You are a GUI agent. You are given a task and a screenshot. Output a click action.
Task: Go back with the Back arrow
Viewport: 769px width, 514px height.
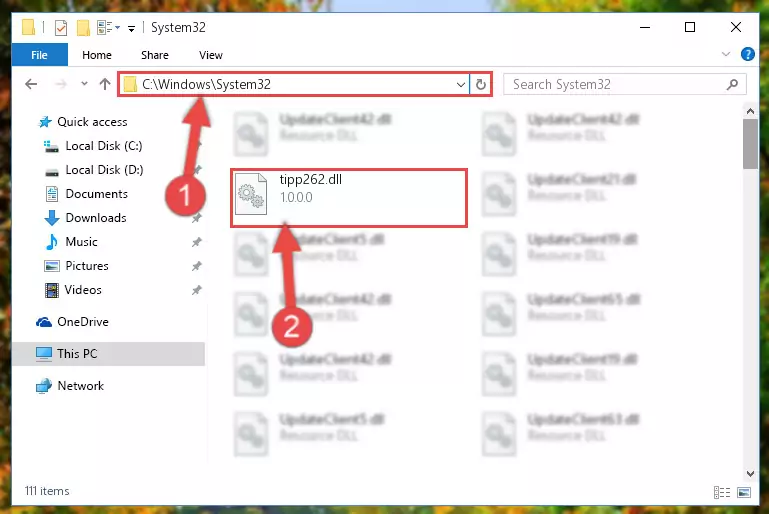click(x=31, y=84)
